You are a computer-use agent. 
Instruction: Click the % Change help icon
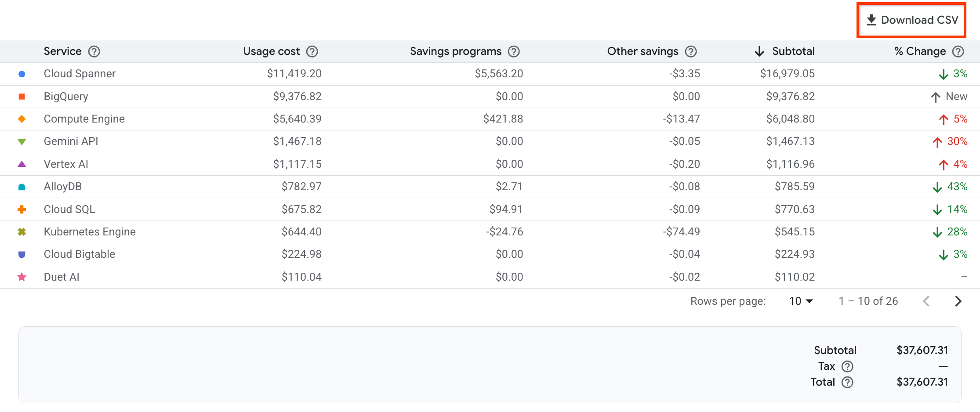(958, 51)
